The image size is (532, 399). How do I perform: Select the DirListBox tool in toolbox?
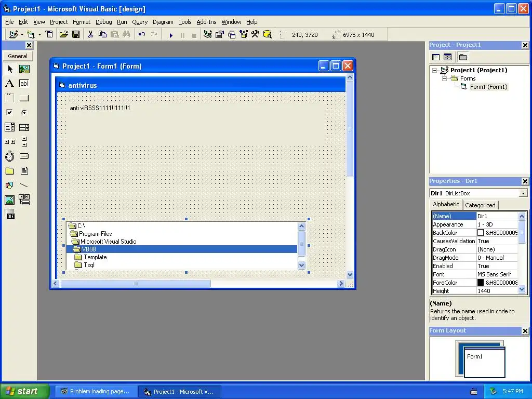(x=10, y=170)
